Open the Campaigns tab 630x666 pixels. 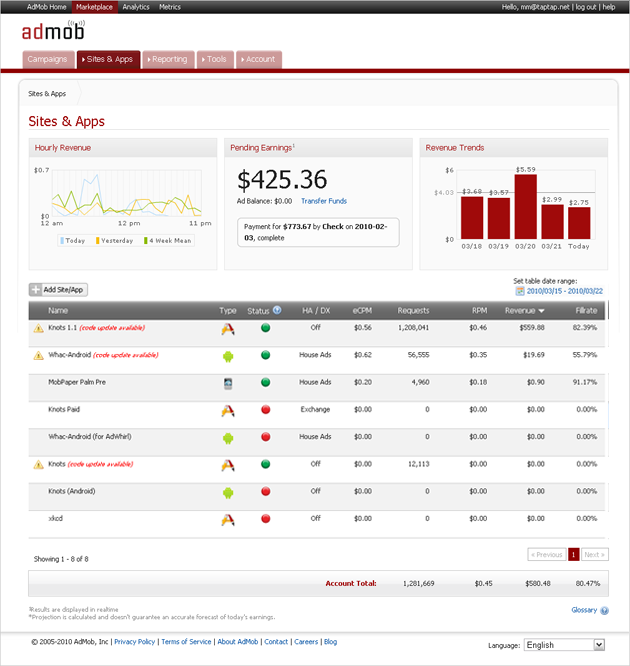click(x=47, y=59)
